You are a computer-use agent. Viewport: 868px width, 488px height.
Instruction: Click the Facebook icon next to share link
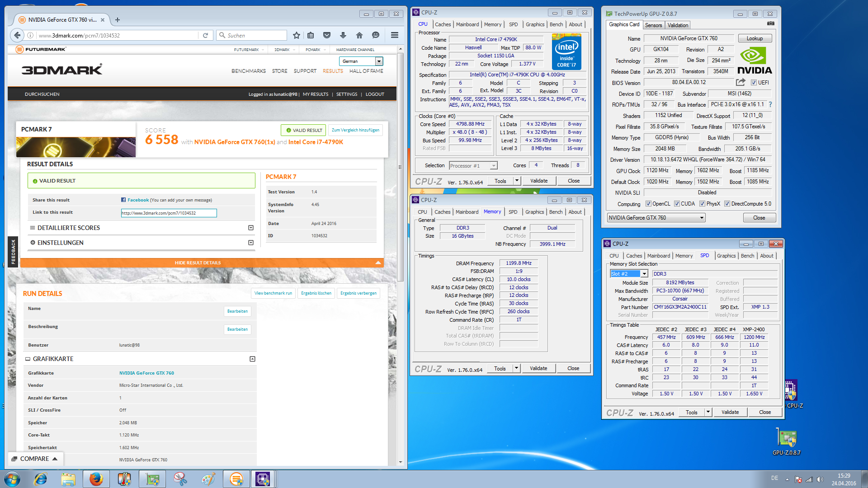coord(123,200)
